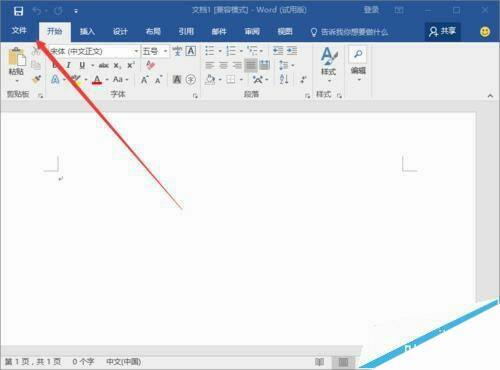Viewport: 500px width, 370px height.
Task: Click the Paste clipboard icon
Action: pyautogui.click(x=17, y=57)
